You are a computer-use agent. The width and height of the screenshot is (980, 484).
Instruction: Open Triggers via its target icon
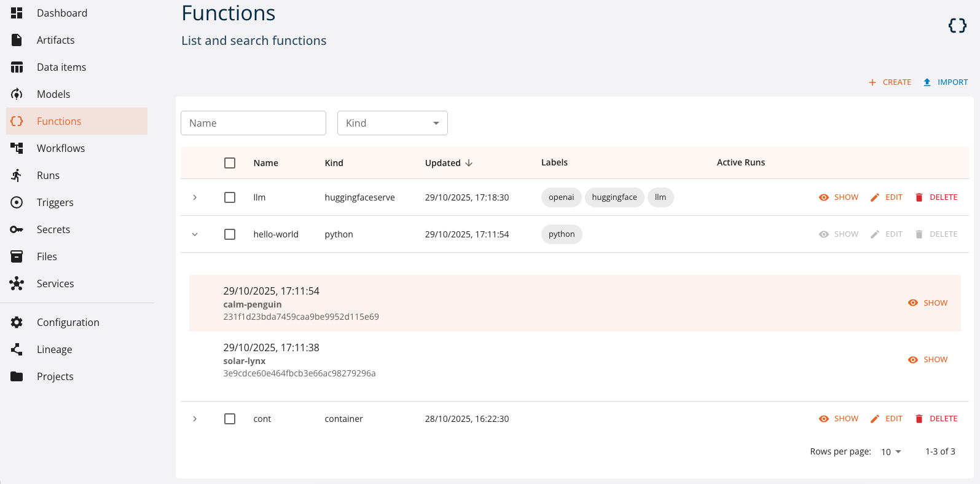[17, 202]
